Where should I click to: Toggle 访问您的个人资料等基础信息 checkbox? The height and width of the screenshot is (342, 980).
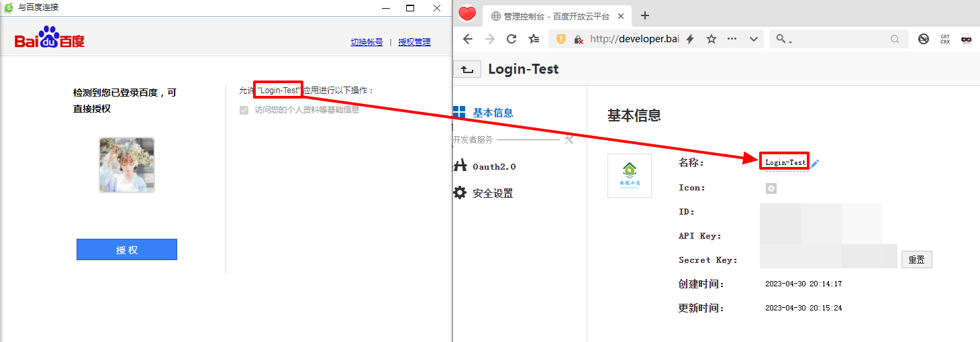click(244, 110)
